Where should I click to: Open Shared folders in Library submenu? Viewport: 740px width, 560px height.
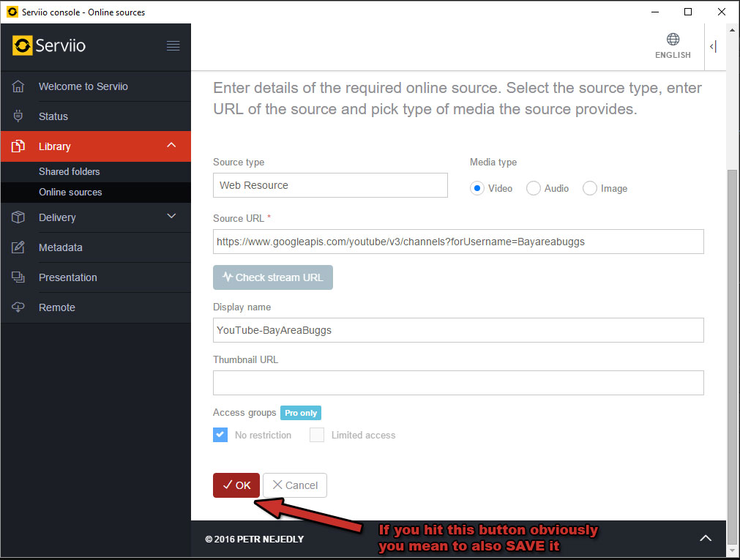[70, 171]
